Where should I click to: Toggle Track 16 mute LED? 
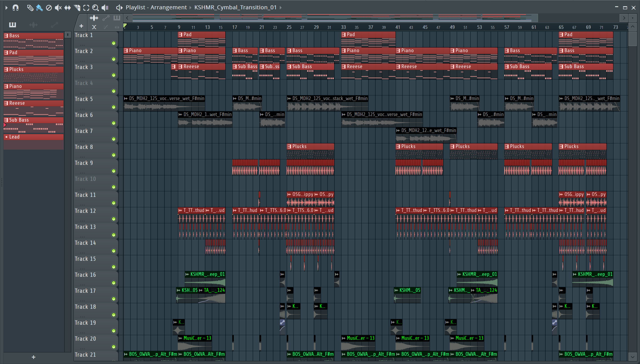coord(114,283)
